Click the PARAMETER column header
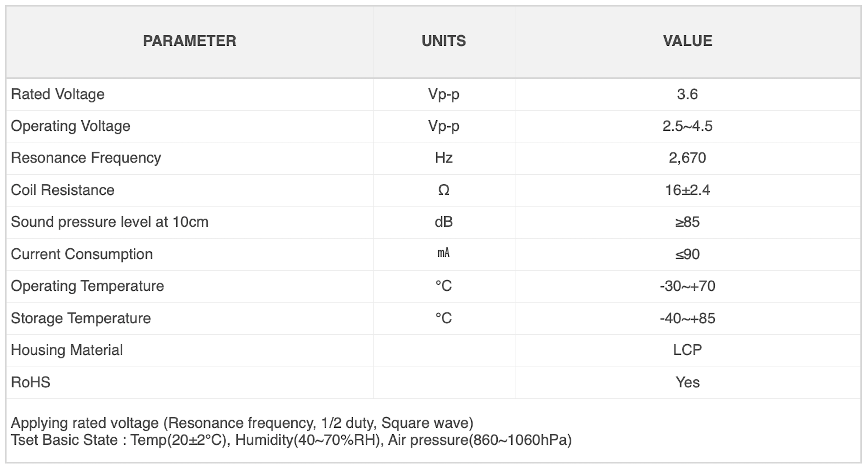The height and width of the screenshot is (469, 868). (190, 41)
